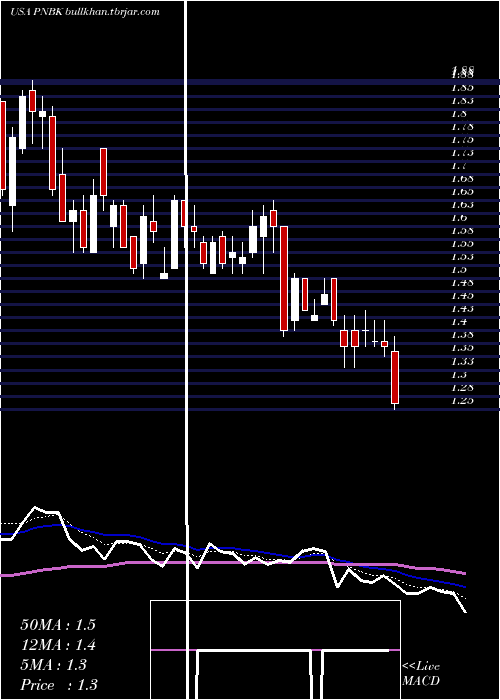Click the 'USA PNBK bullkhan.tbrjar.com' title text

click(85, 12)
